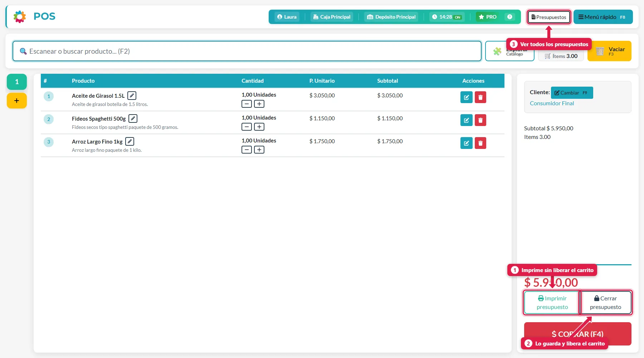Delete Fideos Spaghetti from cart

[x=480, y=120]
